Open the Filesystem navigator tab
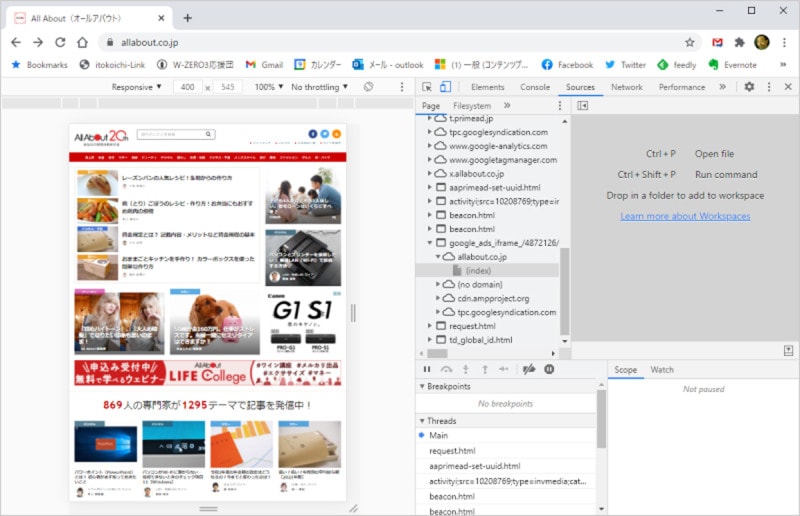Screen dimensions: 800x516 click(x=472, y=106)
